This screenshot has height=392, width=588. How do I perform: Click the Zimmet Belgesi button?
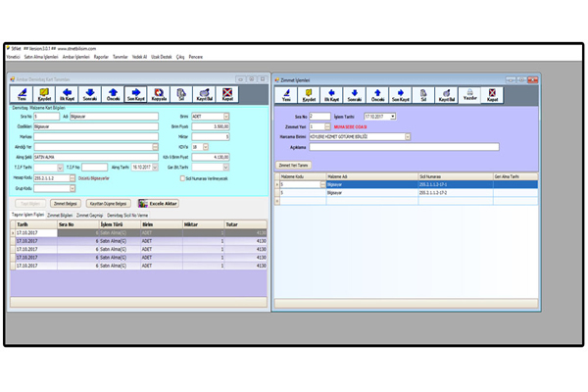click(x=66, y=202)
